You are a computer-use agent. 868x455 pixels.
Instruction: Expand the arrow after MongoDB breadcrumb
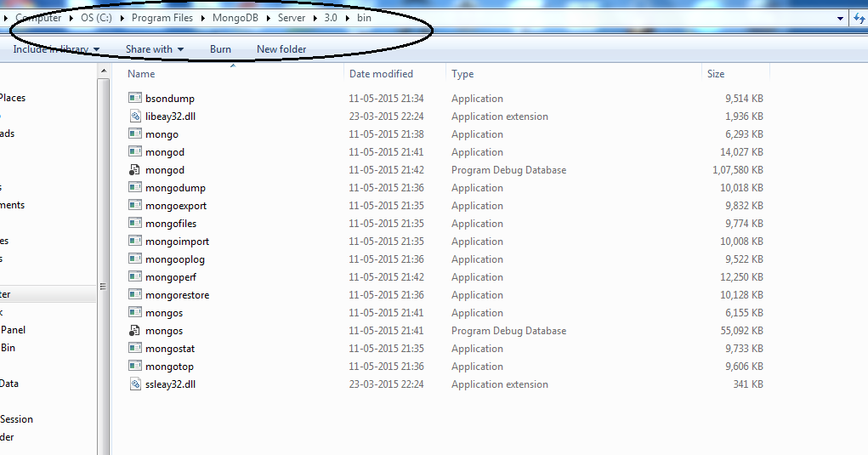pyautogui.click(x=268, y=18)
